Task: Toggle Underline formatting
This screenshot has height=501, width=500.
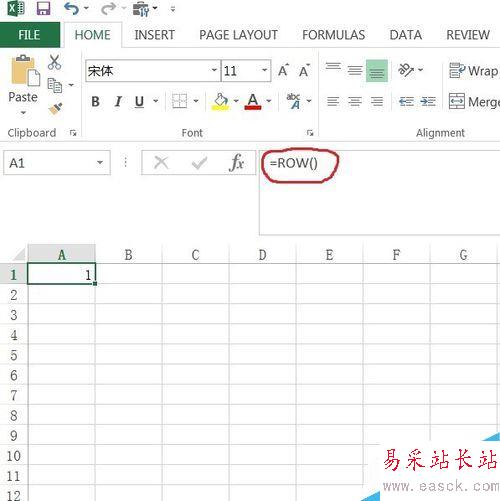Action: click(x=139, y=101)
